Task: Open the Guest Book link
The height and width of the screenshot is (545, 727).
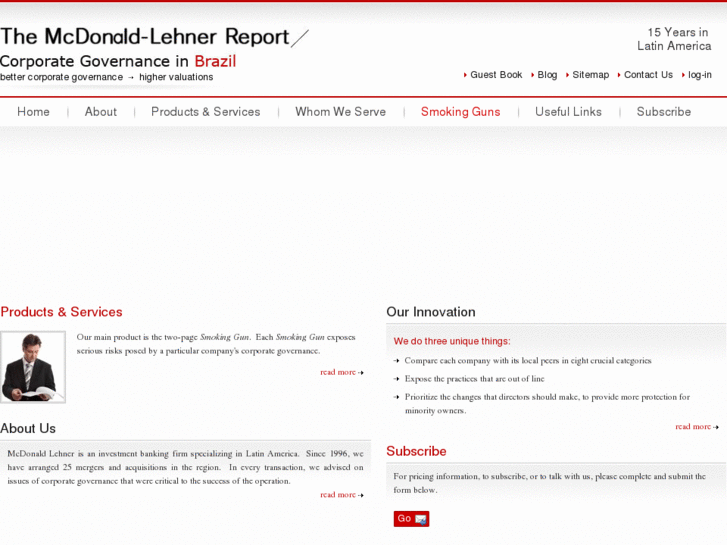Action: (x=496, y=75)
